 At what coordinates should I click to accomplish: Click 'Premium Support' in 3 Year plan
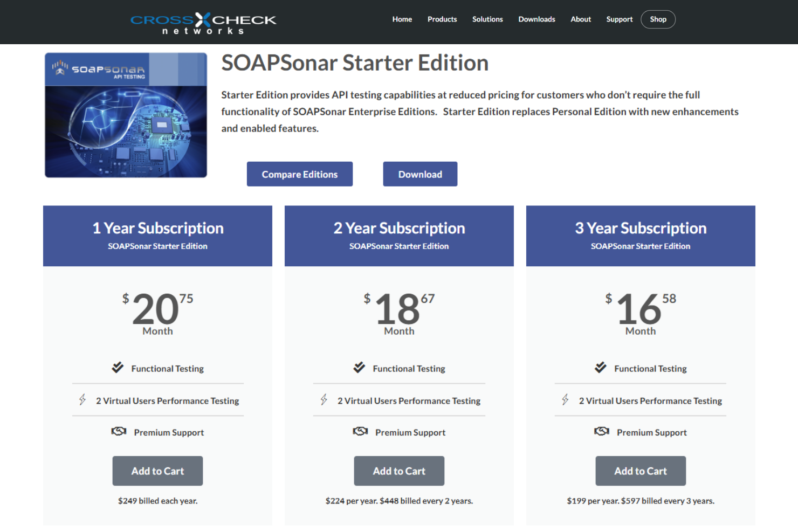pyautogui.click(x=652, y=432)
